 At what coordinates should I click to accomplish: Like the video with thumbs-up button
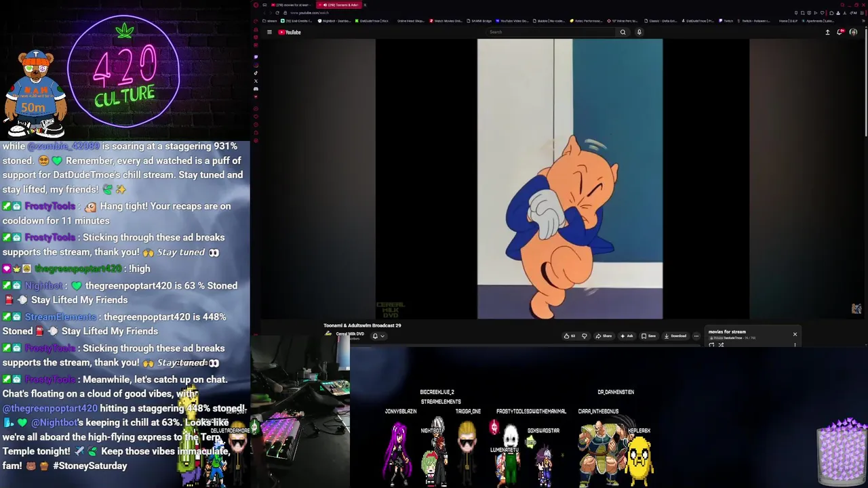click(571, 336)
